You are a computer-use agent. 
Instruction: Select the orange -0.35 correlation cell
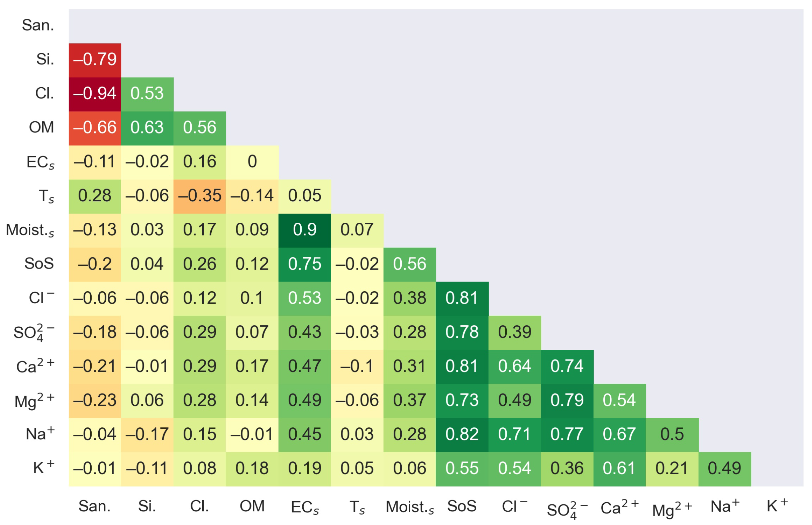pos(199,196)
